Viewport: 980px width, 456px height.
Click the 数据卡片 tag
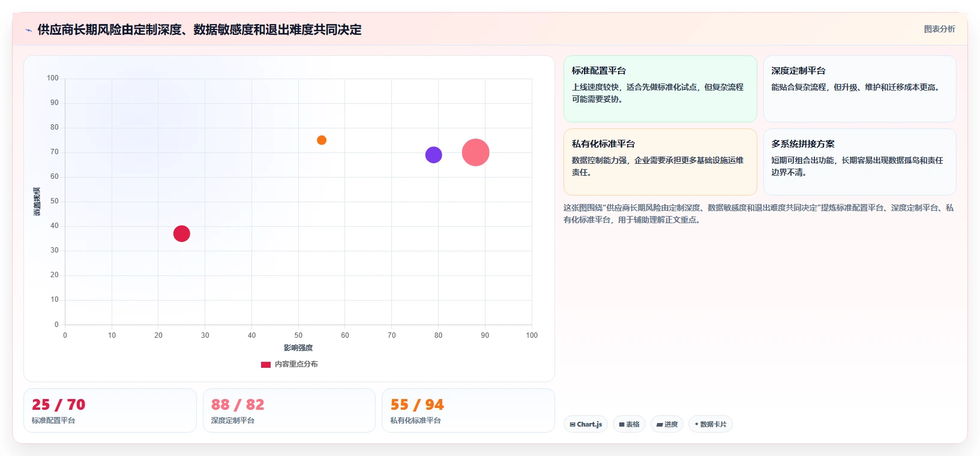[711, 424]
